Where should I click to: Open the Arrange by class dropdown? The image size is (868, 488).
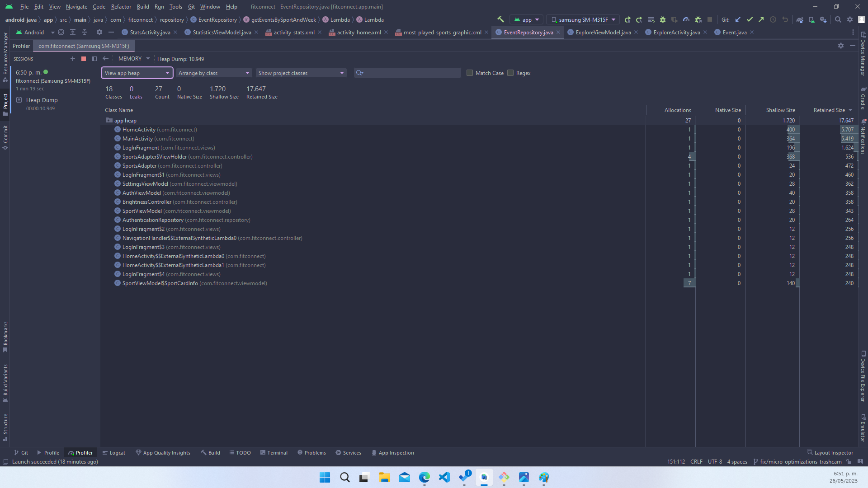pyautogui.click(x=214, y=73)
